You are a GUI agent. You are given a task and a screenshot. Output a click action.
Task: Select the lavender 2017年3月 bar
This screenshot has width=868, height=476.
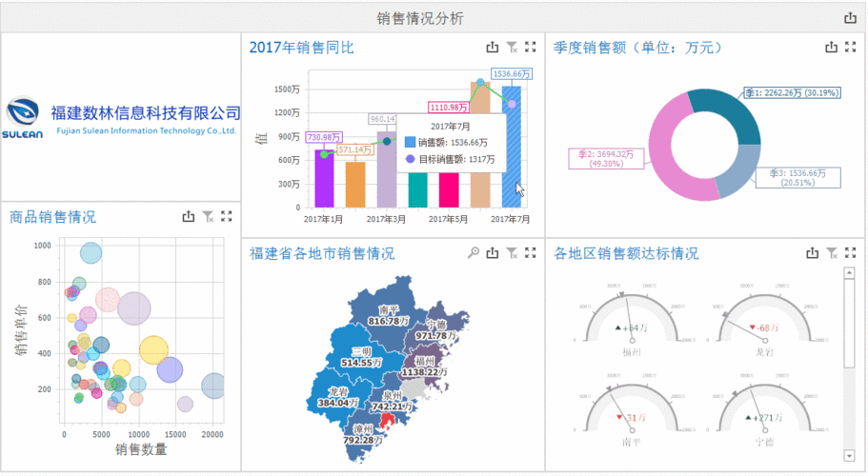(387, 169)
